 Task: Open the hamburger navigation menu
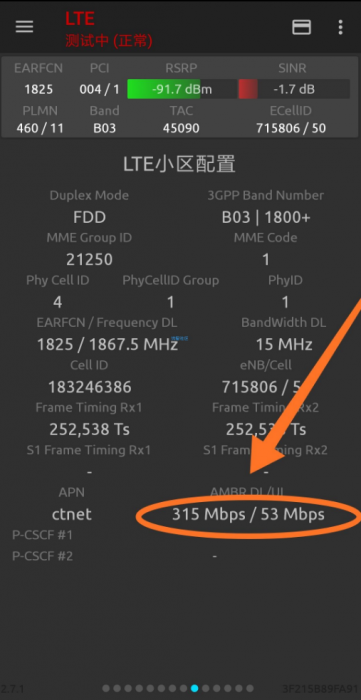[25, 27]
